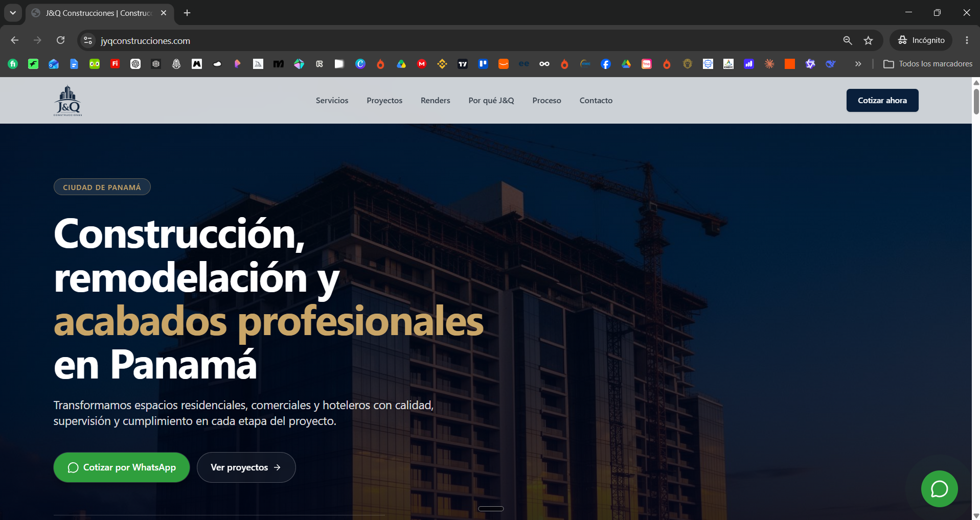The image size is (980, 520).
Task: Expand the tab search dropdown arrow
Action: pyautogui.click(x=13, y=13)
